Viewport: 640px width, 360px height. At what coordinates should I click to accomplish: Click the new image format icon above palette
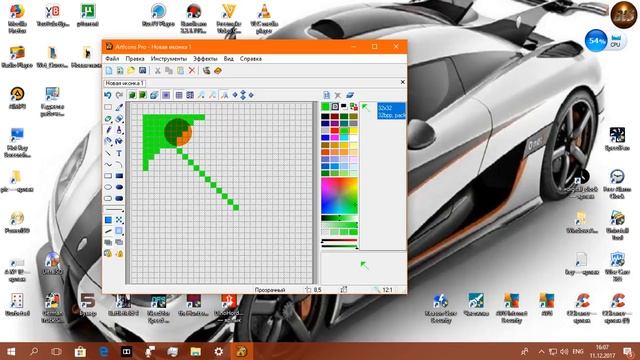327,95
